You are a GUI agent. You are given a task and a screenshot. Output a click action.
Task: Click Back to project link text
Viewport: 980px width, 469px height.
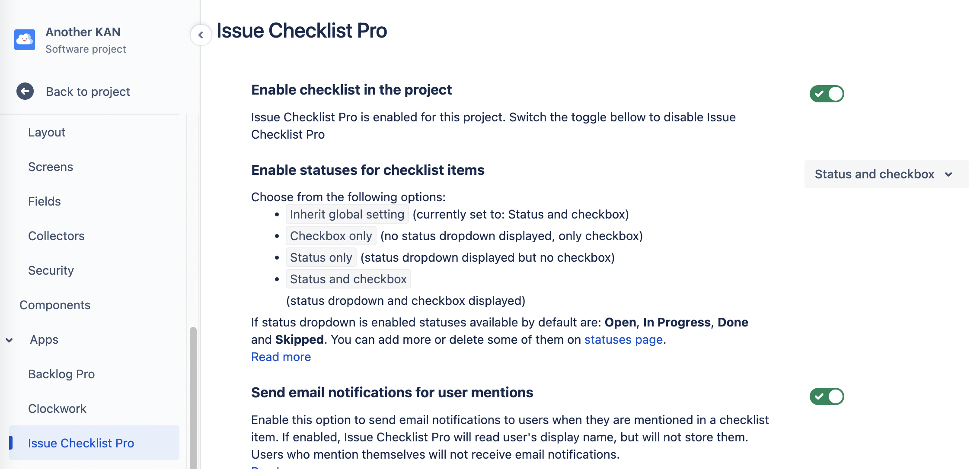tap(88, 92)
